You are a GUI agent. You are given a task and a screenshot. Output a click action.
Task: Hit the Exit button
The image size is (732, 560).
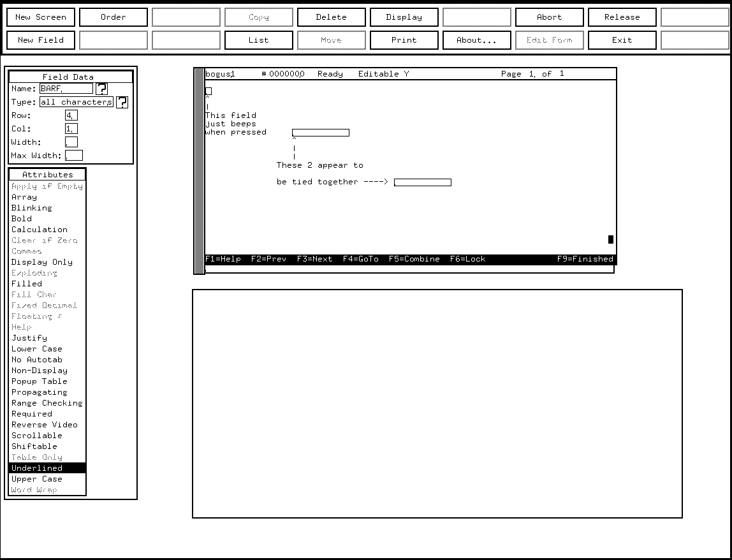click(x=622, y=40)
